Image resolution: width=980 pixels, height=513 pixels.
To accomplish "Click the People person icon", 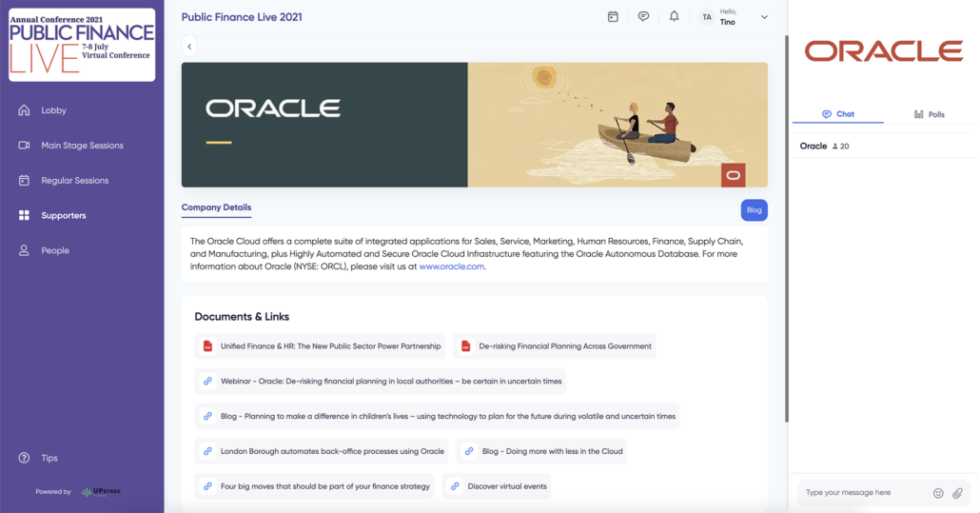I will (24, 250).
